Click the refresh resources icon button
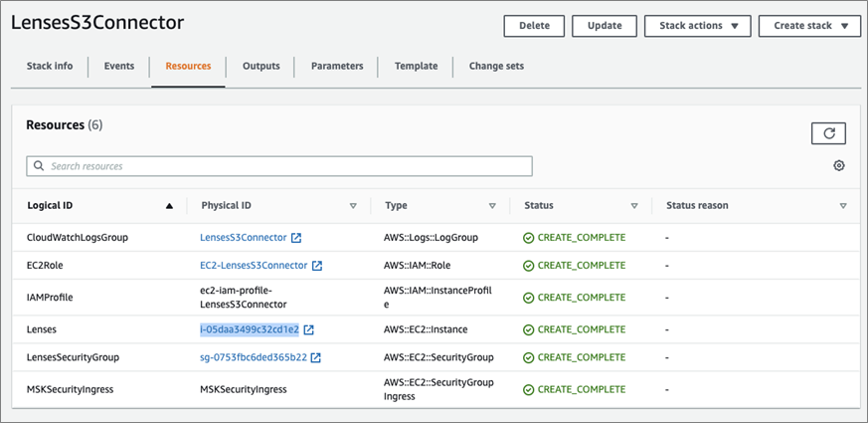The image size is (868, 423). pos(828,133)
